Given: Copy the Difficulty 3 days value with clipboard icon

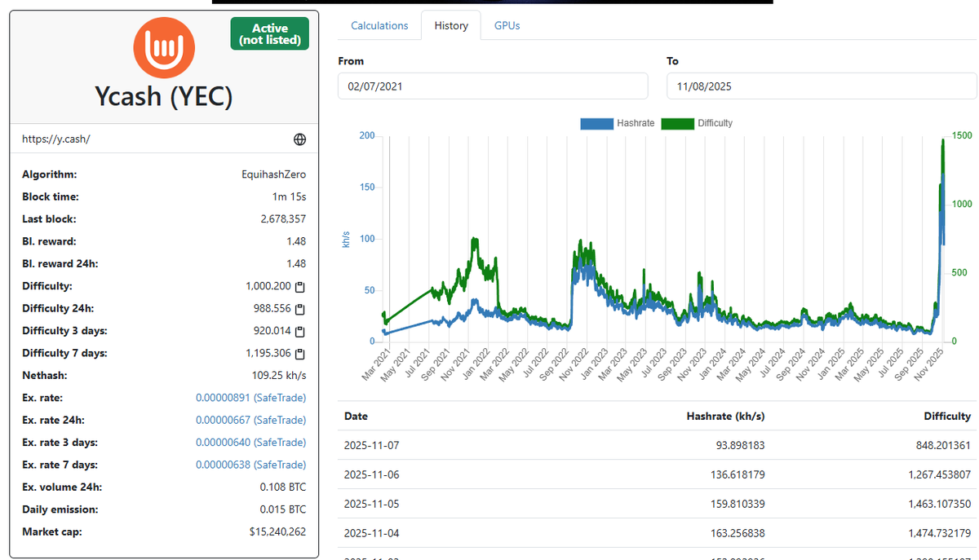Looking at the screenshot, I should [299, 332].
